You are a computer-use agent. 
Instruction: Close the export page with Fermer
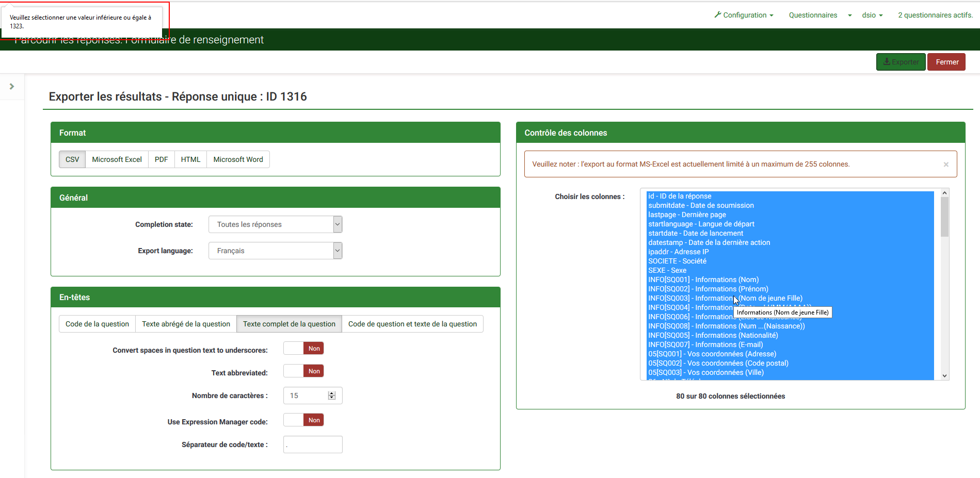pyautogui.click(x=946, y=62)
